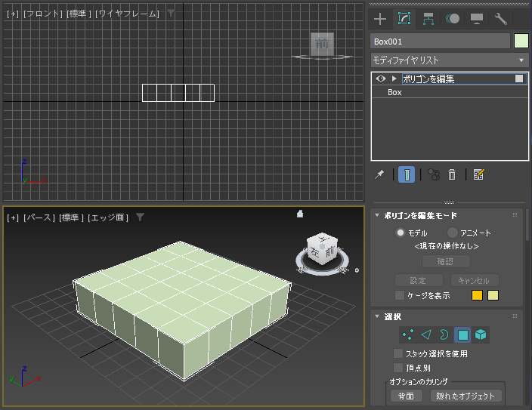The image size is (532, 410).
Task: Select Edge sub-object level icon
Action: [426, 334]
